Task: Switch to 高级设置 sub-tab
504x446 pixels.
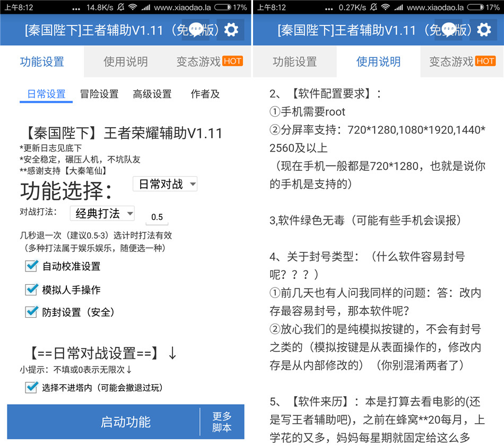Action: [x=152, y=94]
